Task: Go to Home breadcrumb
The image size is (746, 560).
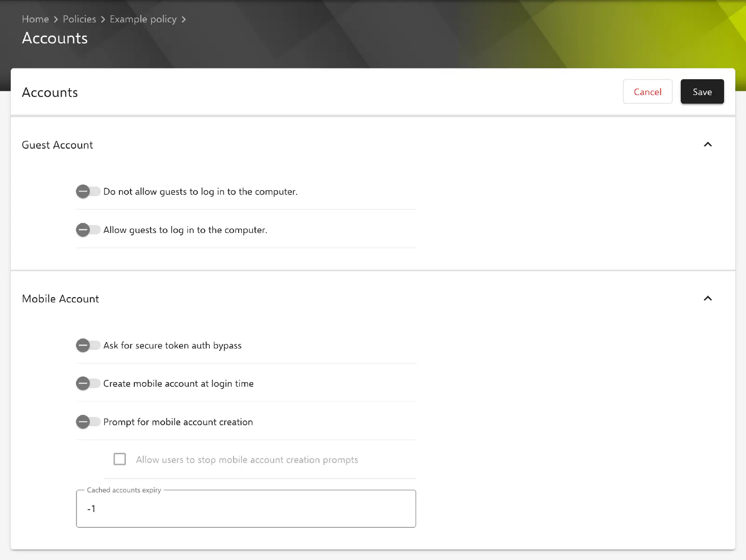Action: pos(35,19)
